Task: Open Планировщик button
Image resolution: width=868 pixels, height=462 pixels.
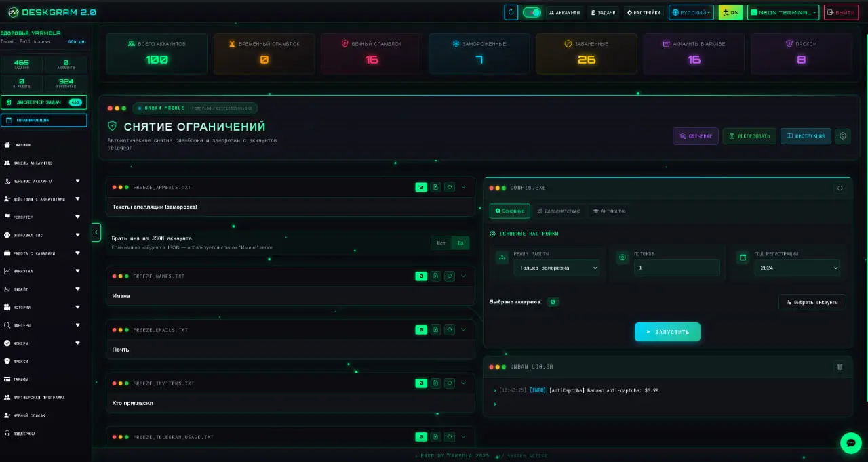Action: coord(44,120)
